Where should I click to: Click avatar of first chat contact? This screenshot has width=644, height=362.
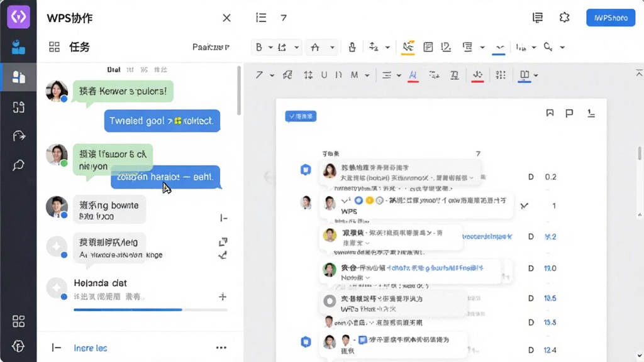click(x=57, y=90)
